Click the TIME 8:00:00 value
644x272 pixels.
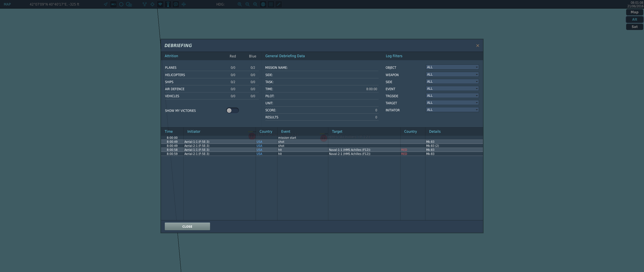click(372, 89)
